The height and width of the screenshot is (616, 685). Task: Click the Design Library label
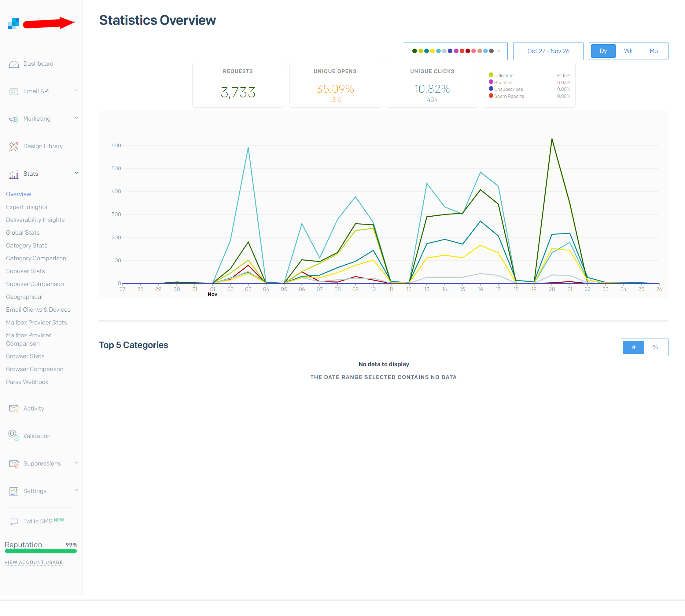43,147
